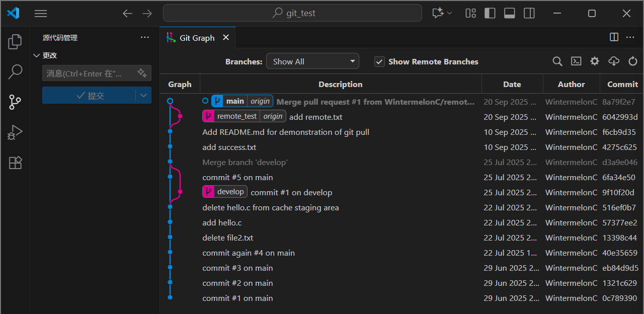Click the Git Graph find/search icon
This screenshot has width=644, height=314.
tap(557, 61)
